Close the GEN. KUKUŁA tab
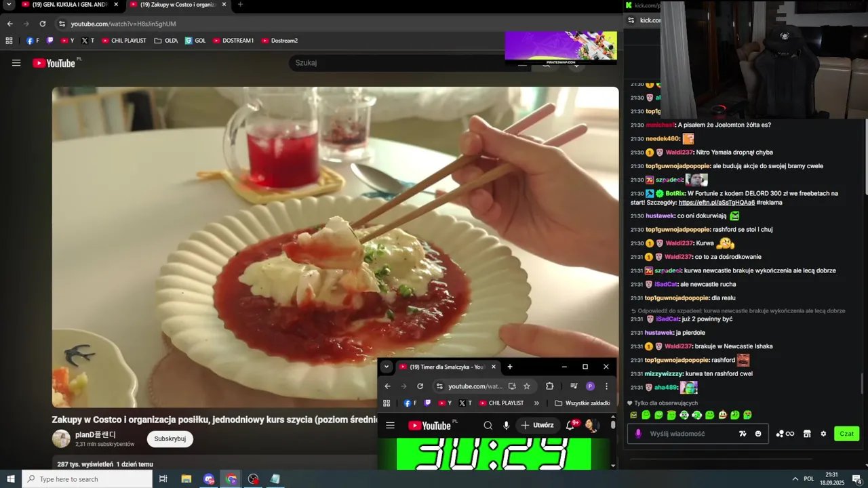 click(x=116, y=4)
